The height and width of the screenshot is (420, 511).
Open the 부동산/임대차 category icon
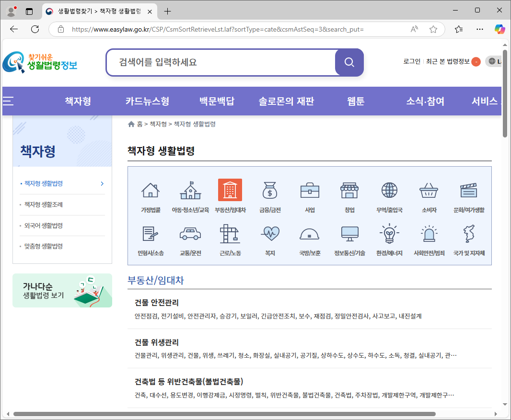[230, 190]
